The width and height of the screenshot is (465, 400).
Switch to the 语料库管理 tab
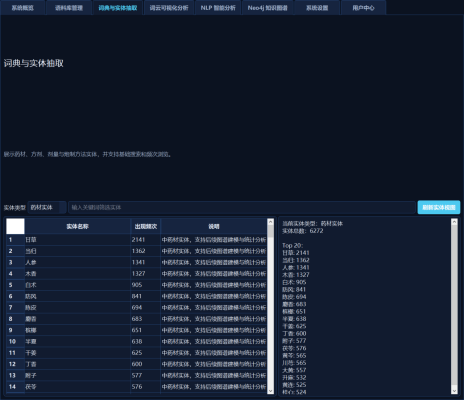(69, 8)
